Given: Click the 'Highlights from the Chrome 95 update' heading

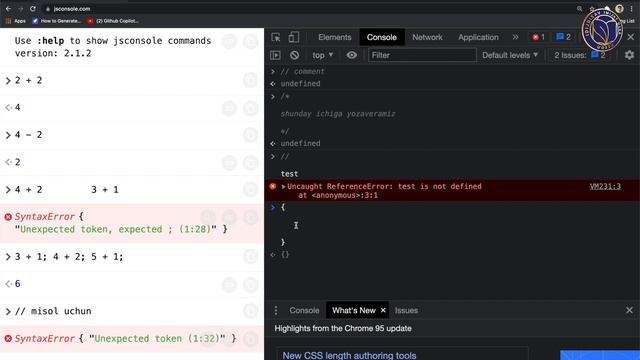Looking at the screenshot, I should [343, 329].
